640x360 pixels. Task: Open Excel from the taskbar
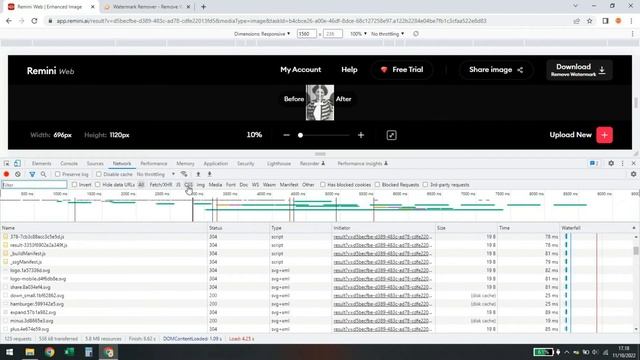pos(69,352)
